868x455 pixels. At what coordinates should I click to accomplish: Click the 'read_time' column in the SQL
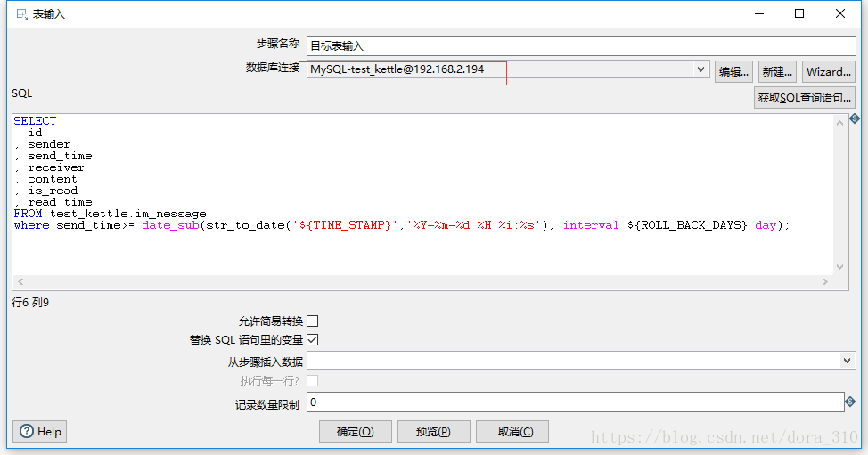click(60, 202)
